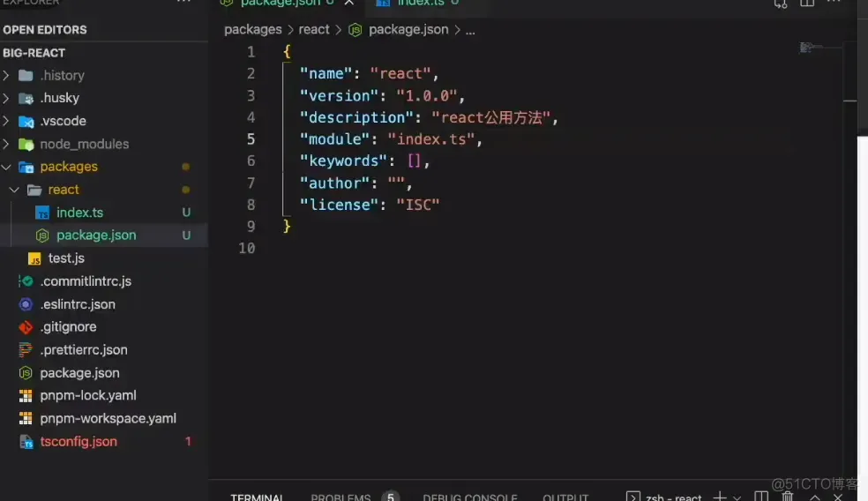Open .prettierrc.json file
Screen dimensions: 868x501
pyautogui.click(x=84, y=350)
